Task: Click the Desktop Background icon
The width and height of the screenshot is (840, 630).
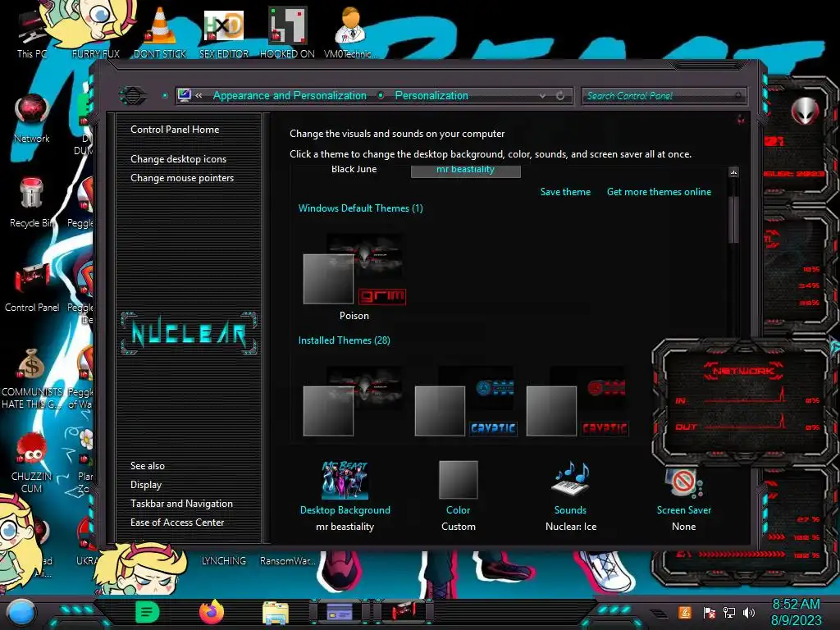Action: pos(345,480)
